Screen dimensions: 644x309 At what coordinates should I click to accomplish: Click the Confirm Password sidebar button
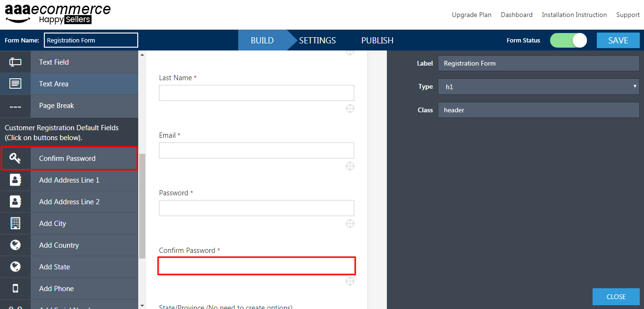click(x=69, y=159)
